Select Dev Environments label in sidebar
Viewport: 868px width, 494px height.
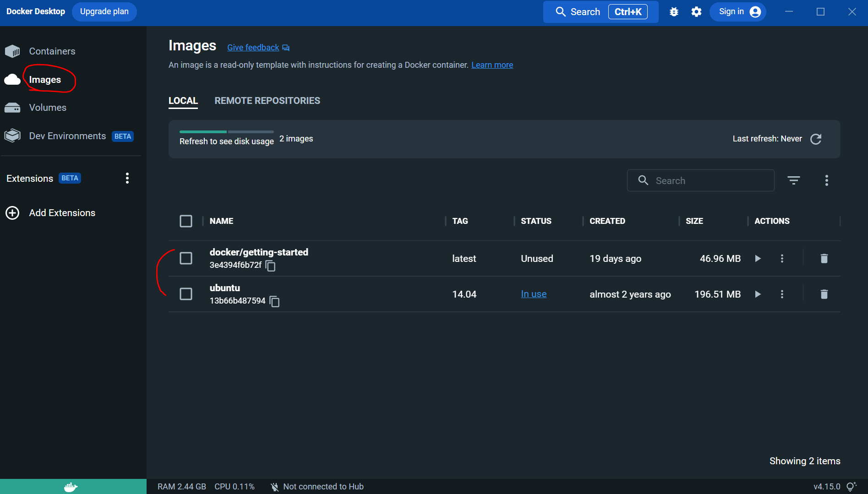point(67,136)
